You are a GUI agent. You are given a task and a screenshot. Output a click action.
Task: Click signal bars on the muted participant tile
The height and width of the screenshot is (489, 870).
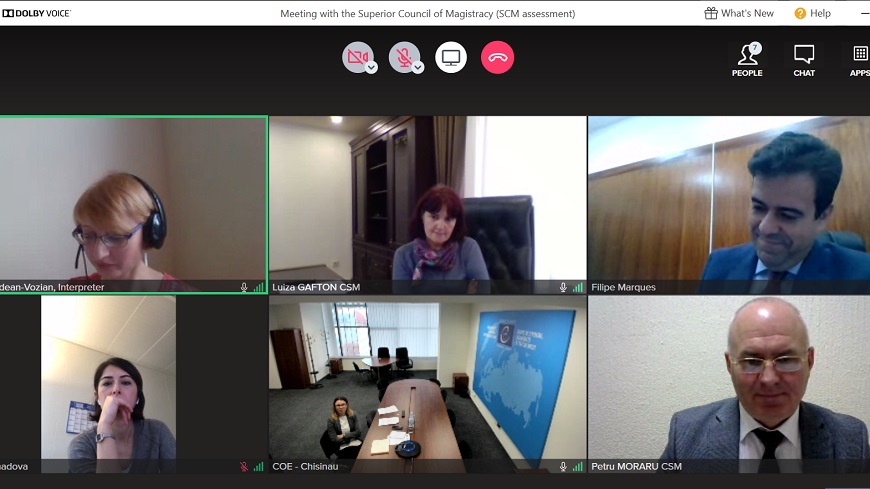click(259, 466)
